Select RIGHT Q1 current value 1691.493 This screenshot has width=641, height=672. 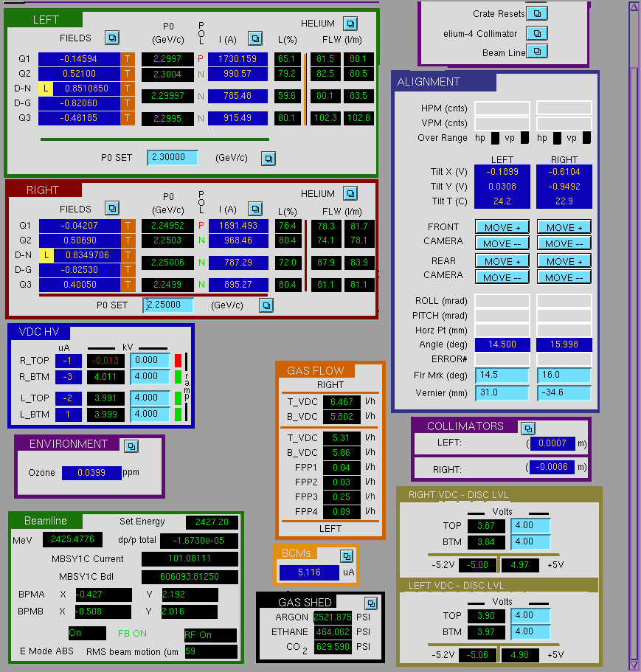[238, 226]
